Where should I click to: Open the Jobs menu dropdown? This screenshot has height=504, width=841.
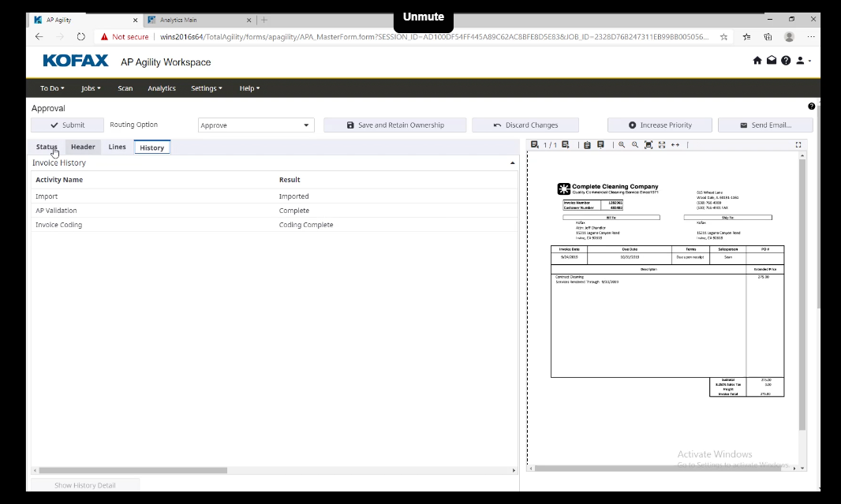(x=91, y=88)
